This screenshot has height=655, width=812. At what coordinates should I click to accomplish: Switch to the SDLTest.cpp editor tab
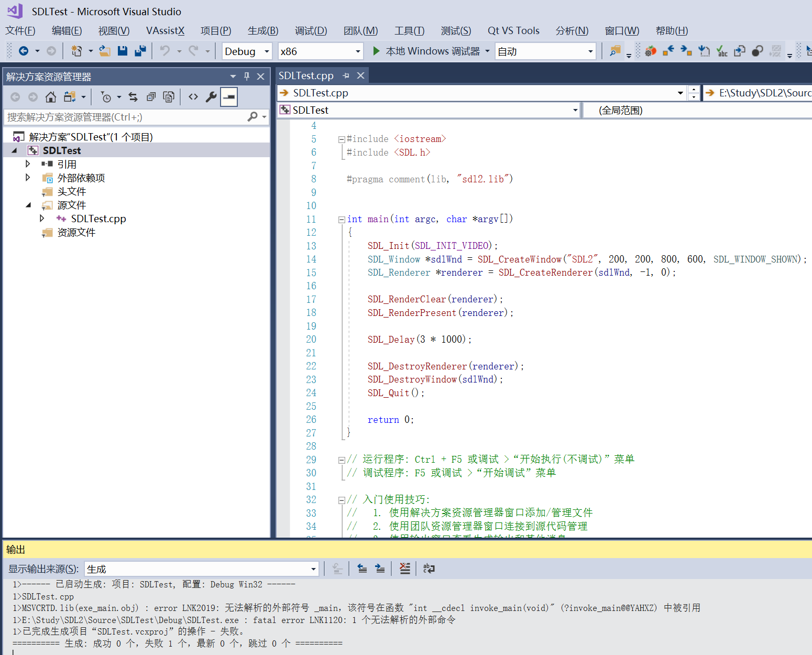tap(306, 75)
